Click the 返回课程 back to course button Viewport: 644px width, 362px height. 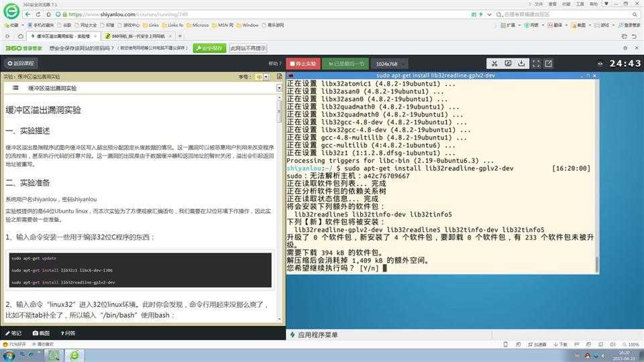[x=21, y=63]
